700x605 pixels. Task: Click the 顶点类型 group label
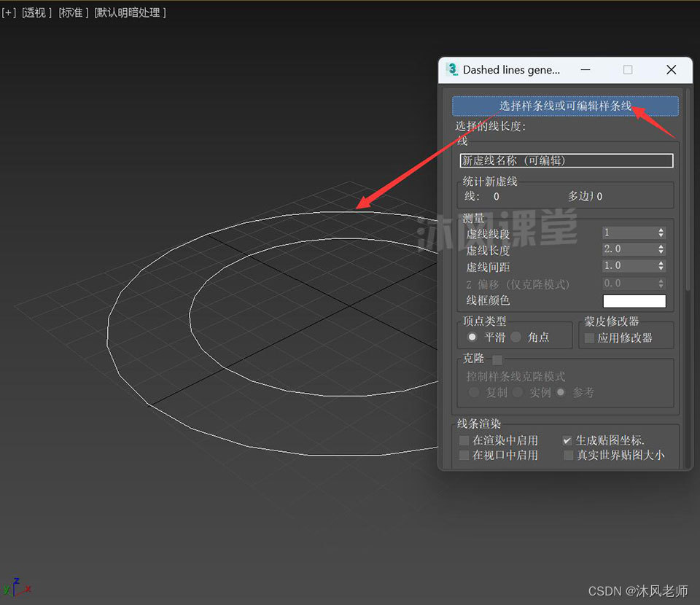(x=484, y=321)
